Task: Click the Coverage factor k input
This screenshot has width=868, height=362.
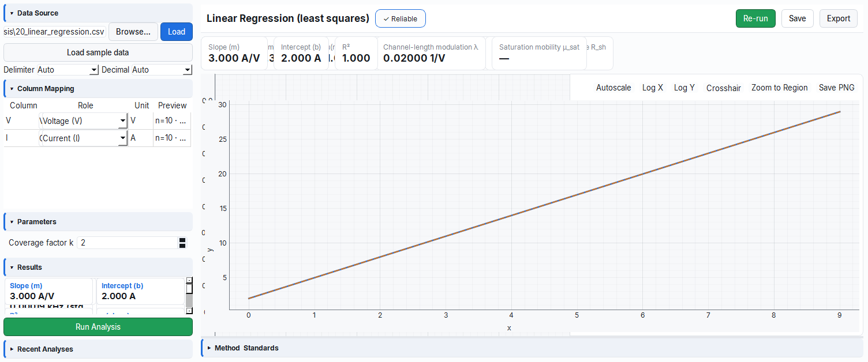Action: click(x=127, y=243)
